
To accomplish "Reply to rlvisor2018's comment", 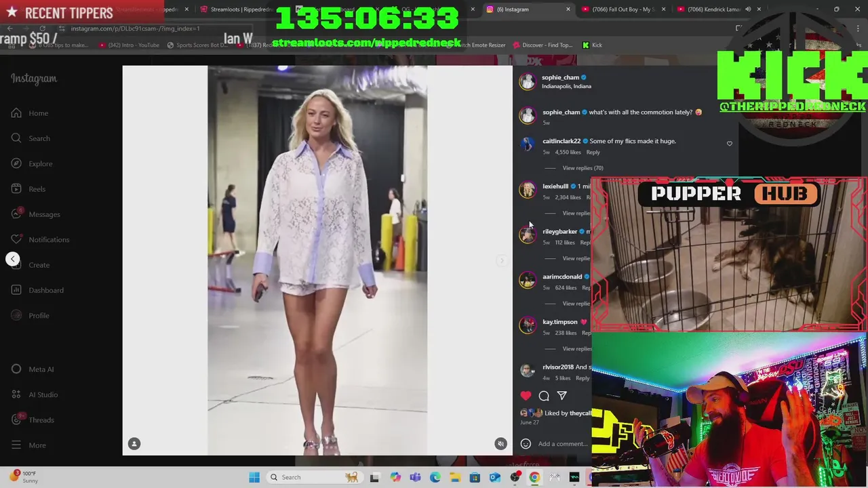I will click(583, 378).
